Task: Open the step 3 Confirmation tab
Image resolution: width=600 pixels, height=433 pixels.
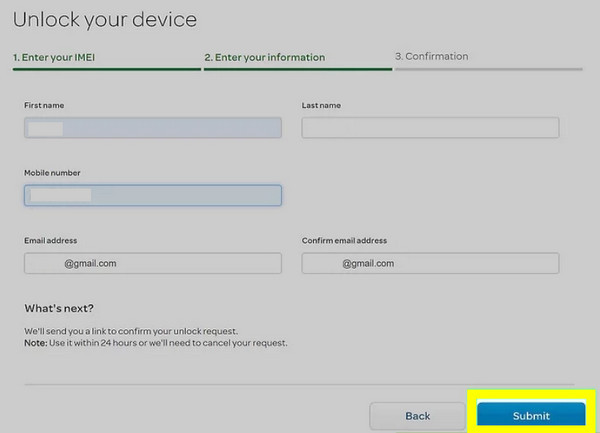Action: [431, 57]
